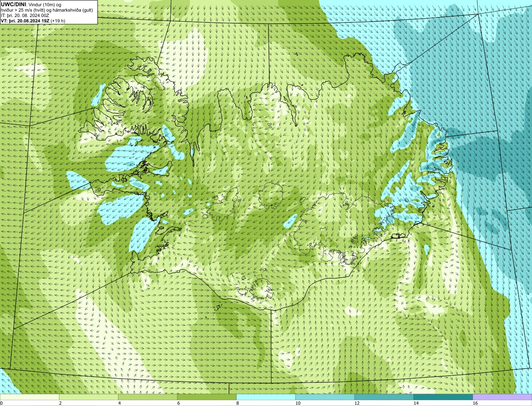Click the title line "UWC/DINI: Vindur (10m) og"
Viewport: 532px width, 406px height.
31,4
